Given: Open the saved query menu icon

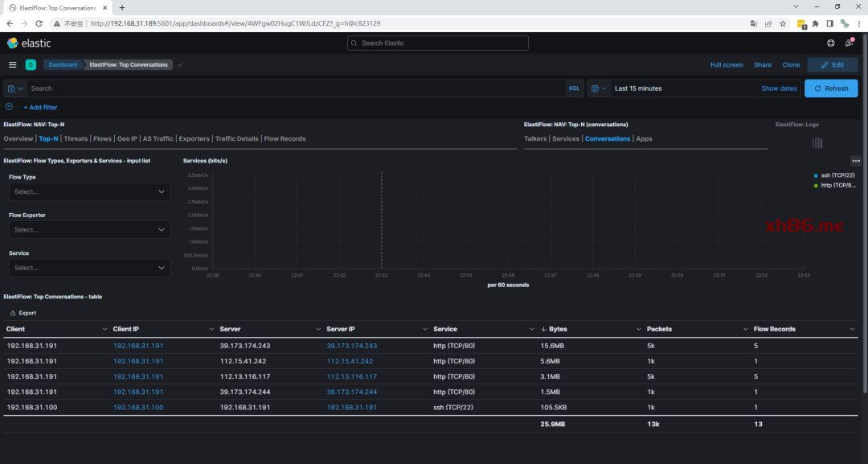Looking at the screenshot, I should [x=15, y=88].
